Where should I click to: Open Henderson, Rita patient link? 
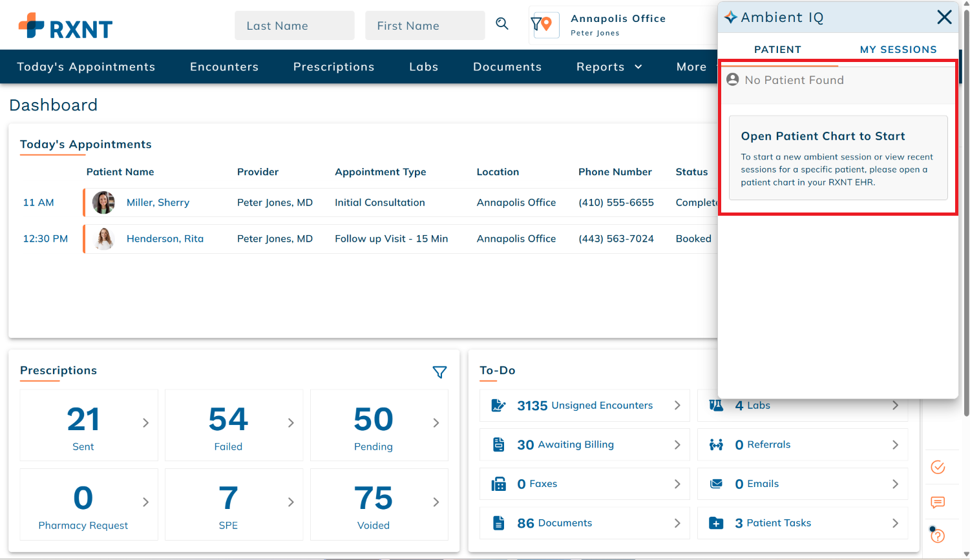click(x=165, y=238)
